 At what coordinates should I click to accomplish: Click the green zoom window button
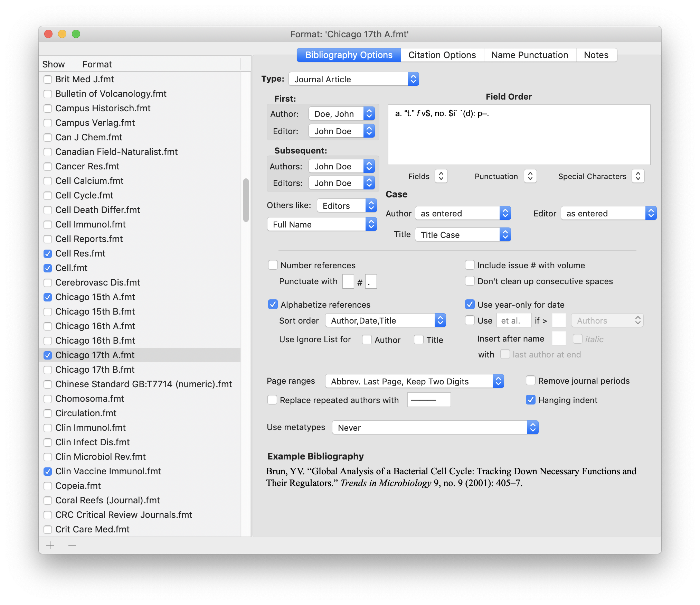pyautogui.click(x=76, y=34)
